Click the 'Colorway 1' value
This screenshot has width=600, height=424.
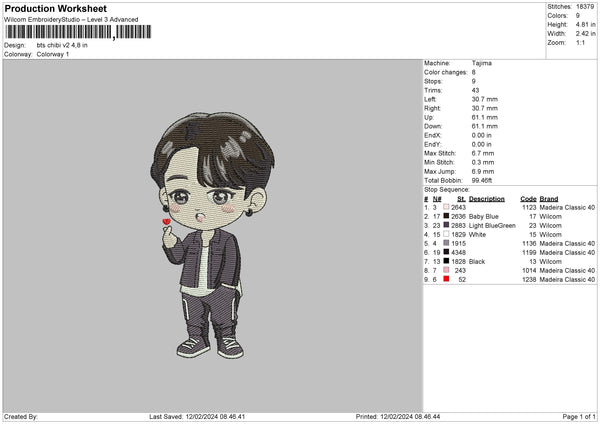[x=53, y=54]
